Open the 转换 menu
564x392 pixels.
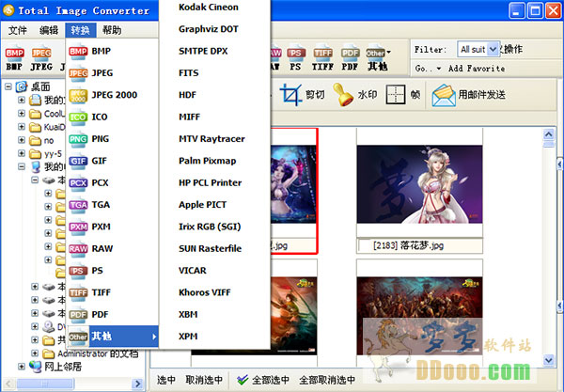click(x=81, y=30)
